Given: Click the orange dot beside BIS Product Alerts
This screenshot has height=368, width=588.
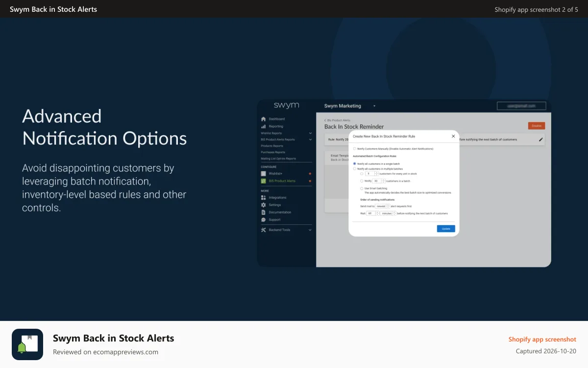Looking at the screenshot, I should tap(310, 181).
